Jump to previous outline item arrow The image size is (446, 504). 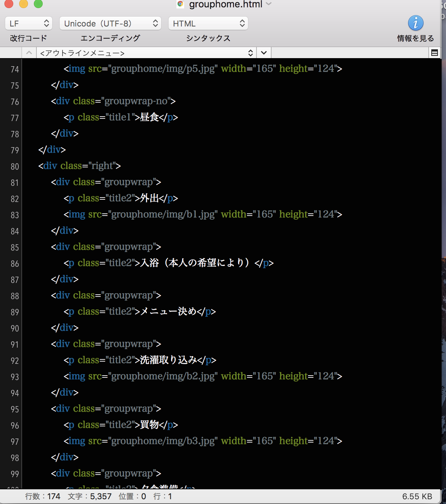pyautogui.click(x=29, y=53)
